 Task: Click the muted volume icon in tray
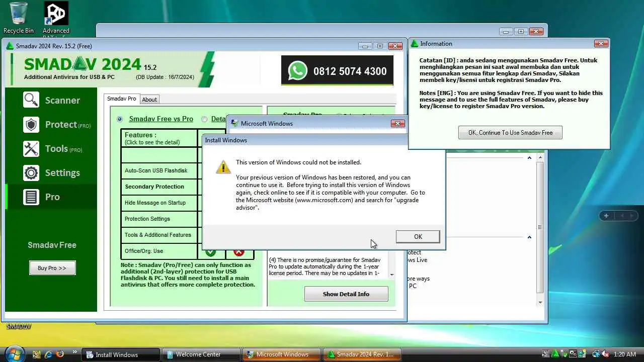pyautogui.click(x=606, y=354)
